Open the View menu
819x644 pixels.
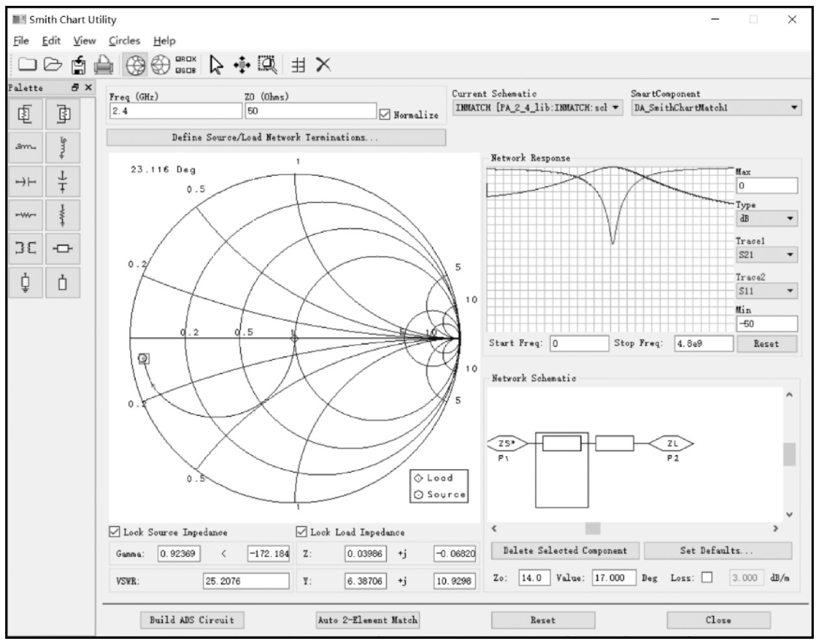tap(84, 41)
